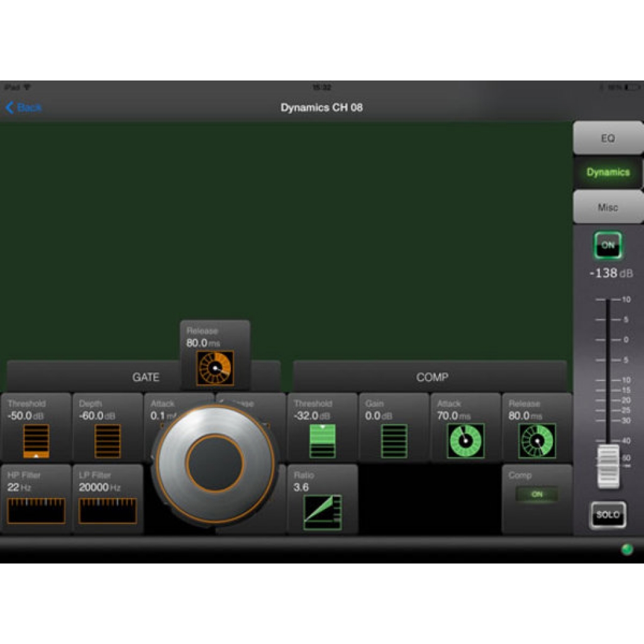Tap the Comp Threshold green meter
The height and width of the screenshot is (644, 644).
[x=323, y=441]
